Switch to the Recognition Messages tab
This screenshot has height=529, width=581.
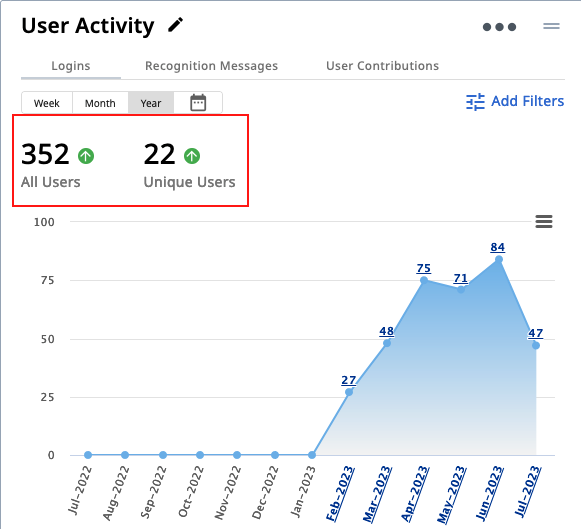click(211, 66)
